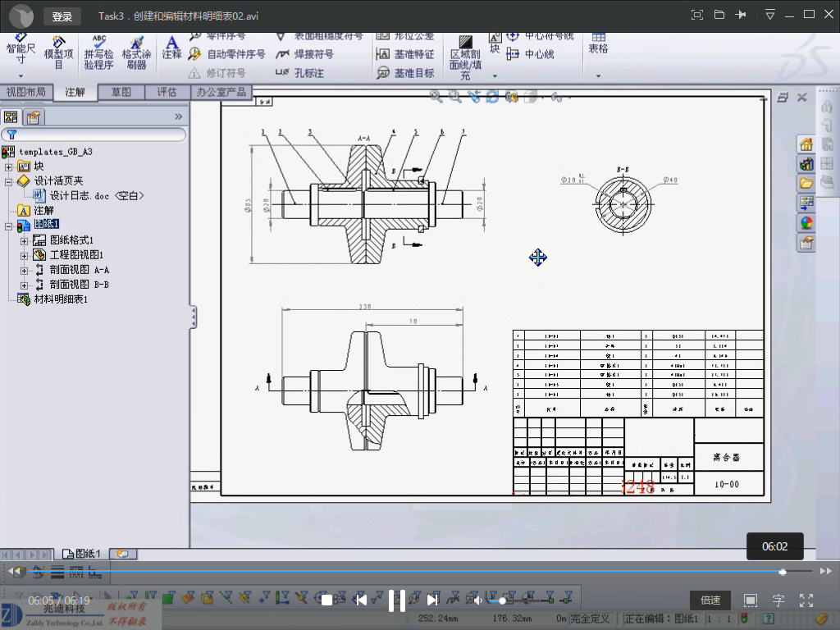Open the PropertyManager panel tab

tap(34, 116)
